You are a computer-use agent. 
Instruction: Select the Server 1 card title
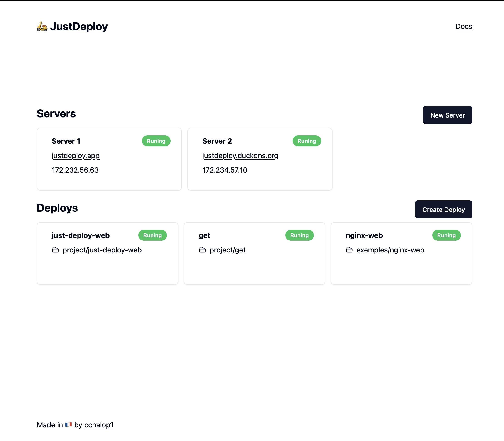(x=66, y=141)
